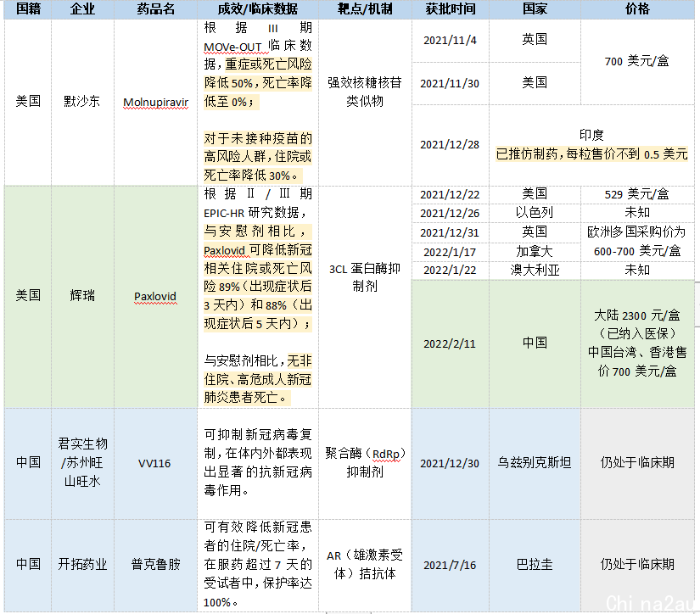Viewport: 700px width, 614px height.
Task: Click the 欧洲多国采购价为 price text
Action: 636,232
